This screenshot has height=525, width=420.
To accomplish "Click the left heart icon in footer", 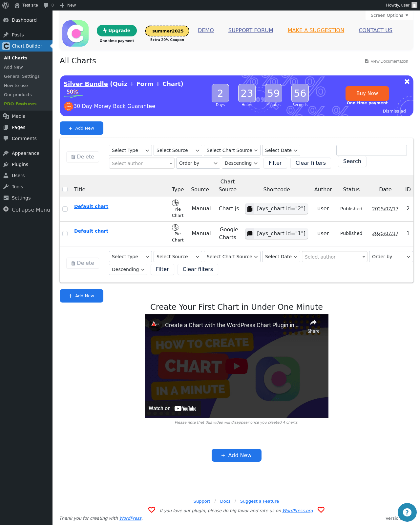I will 152,510.
